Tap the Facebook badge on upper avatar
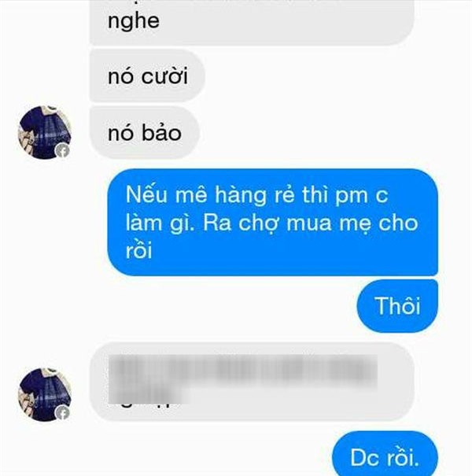472x476 pixels. pos(62,150)
